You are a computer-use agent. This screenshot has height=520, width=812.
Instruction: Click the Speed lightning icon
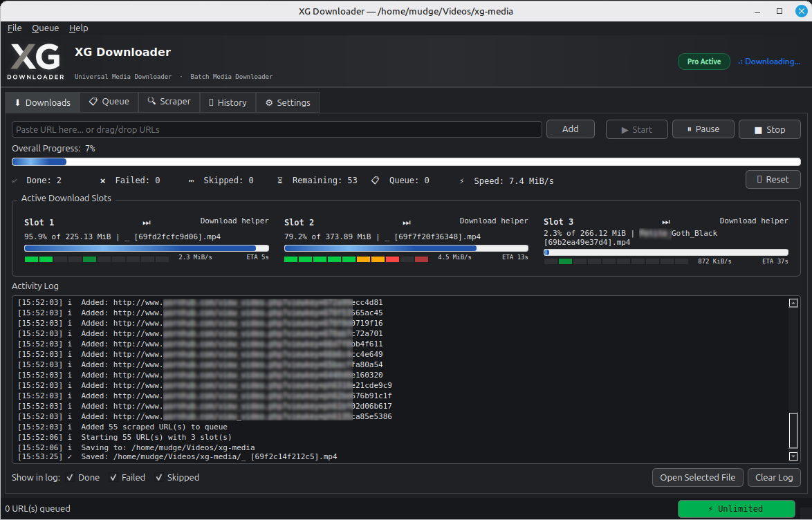click(x=461, y=181)
